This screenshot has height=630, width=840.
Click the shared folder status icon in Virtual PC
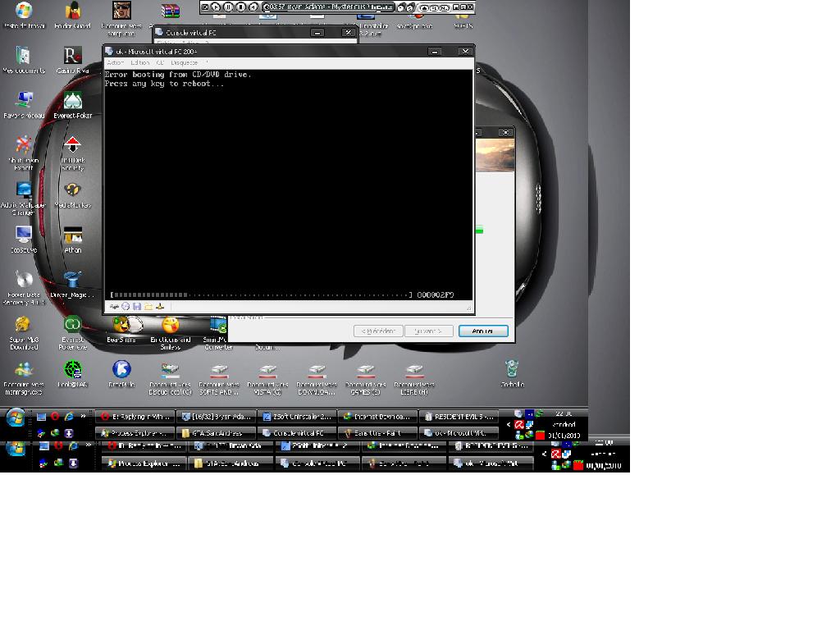pos(148,307)
